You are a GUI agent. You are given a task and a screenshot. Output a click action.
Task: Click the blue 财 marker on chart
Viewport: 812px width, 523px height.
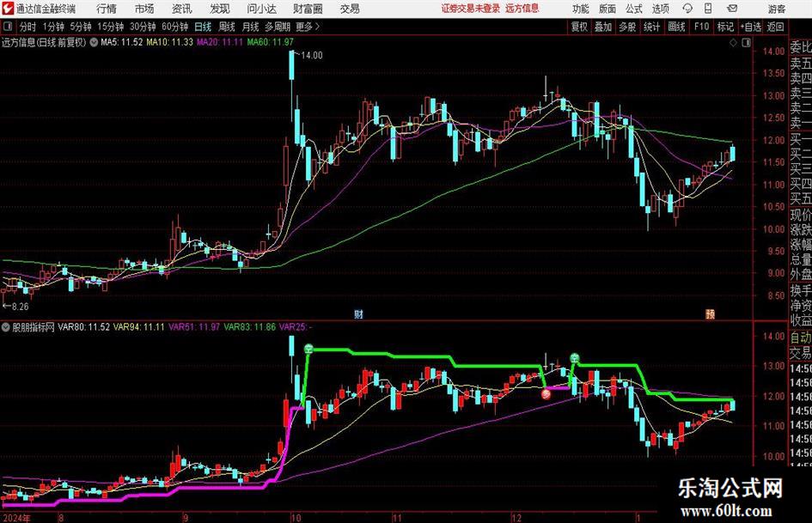point(358,313)
